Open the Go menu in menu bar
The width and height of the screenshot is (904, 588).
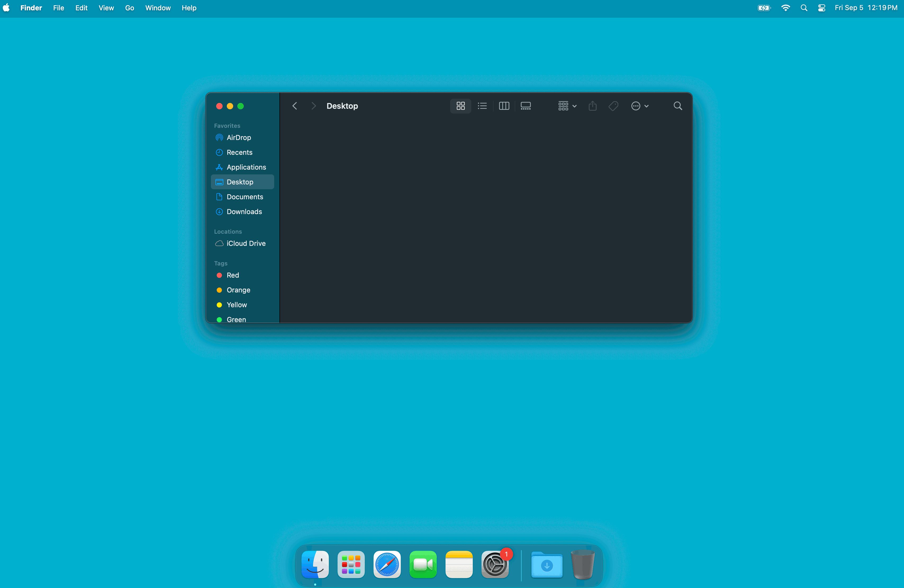click(129, 8)
